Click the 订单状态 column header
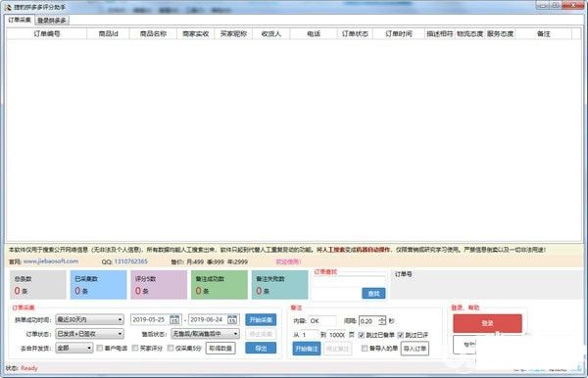This screenshot has height=378, width=588. click(355, 33)
